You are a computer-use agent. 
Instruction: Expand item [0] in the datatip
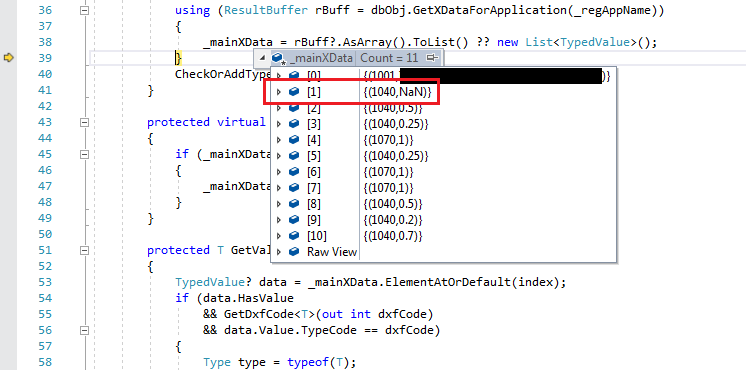[279, 76]
